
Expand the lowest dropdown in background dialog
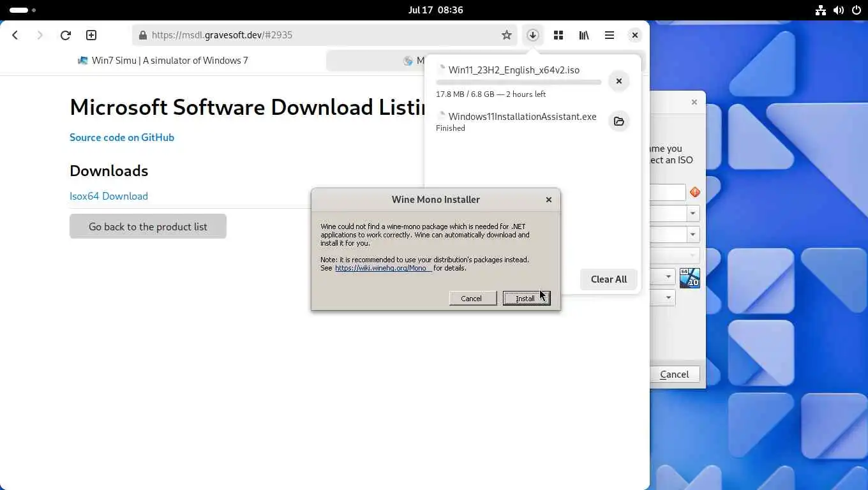(x=668, y=297)
